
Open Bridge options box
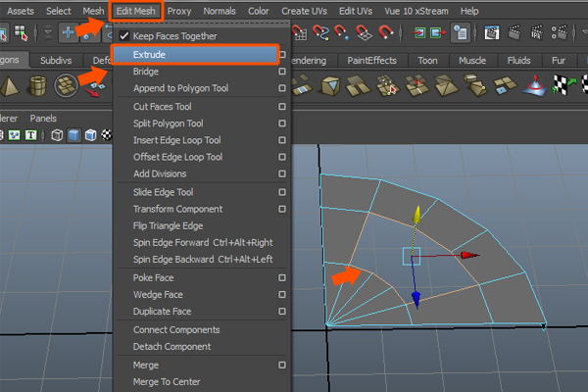282,72
